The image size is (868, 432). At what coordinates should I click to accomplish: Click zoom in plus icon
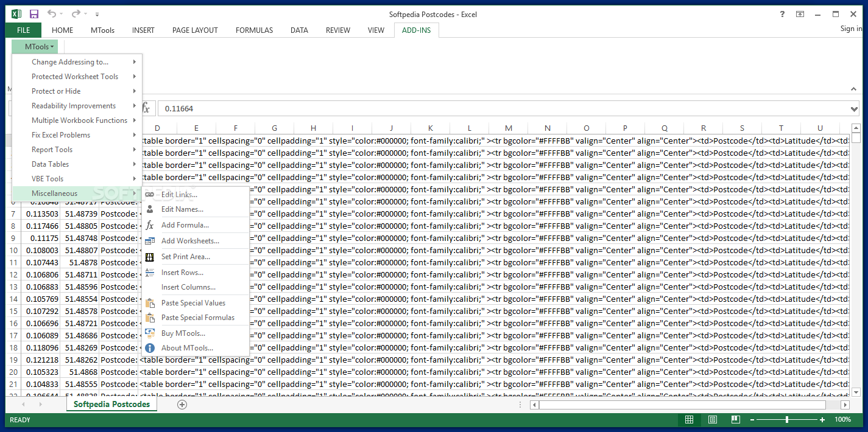click(x=822, y=420)
